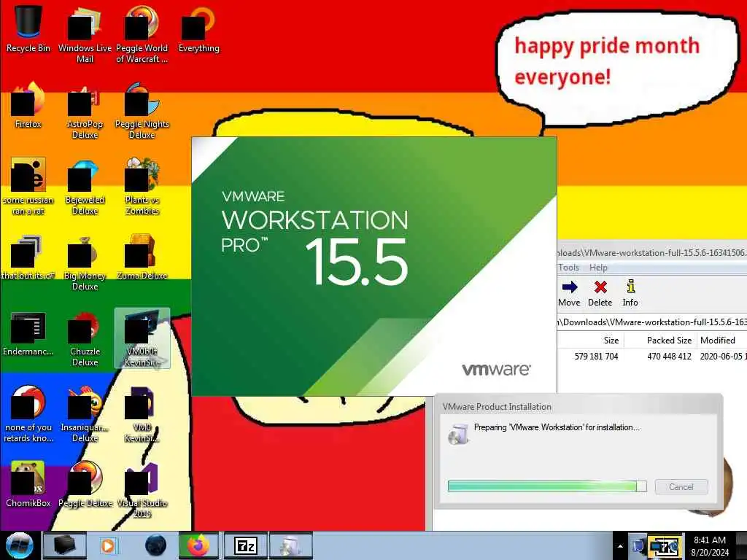
Task: Open Windows Live Mail desktop shortcut
Action: (85, 34)
